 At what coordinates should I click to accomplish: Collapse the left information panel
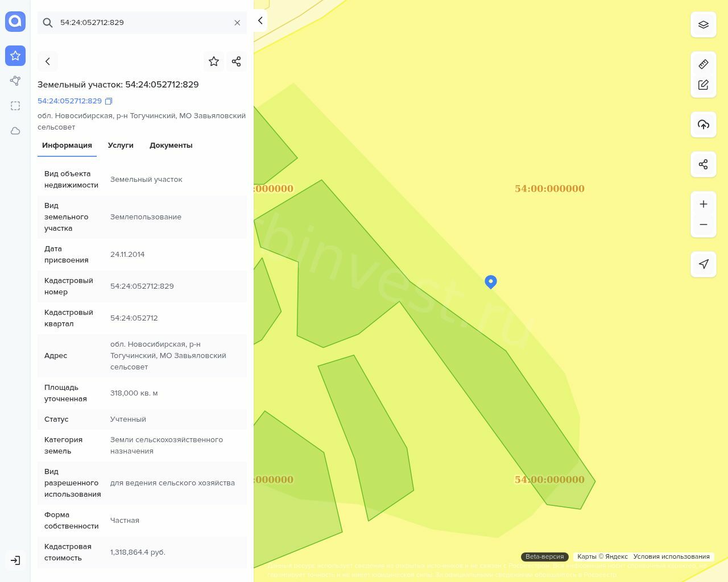[260, 20]
